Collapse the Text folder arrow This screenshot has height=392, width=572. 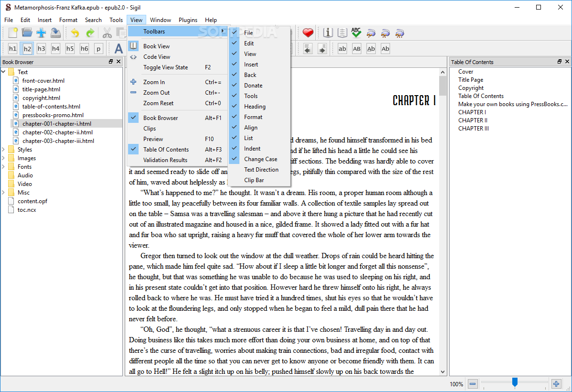4,72
